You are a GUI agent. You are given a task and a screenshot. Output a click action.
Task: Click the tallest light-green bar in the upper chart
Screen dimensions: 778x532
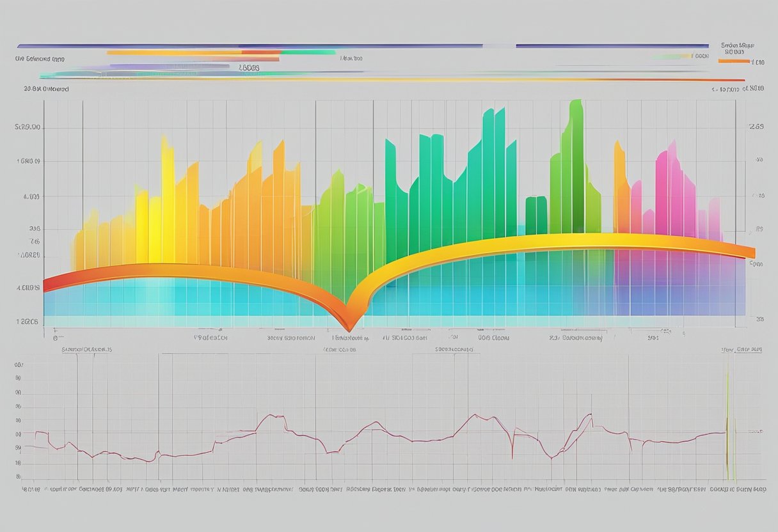[576, 166]
